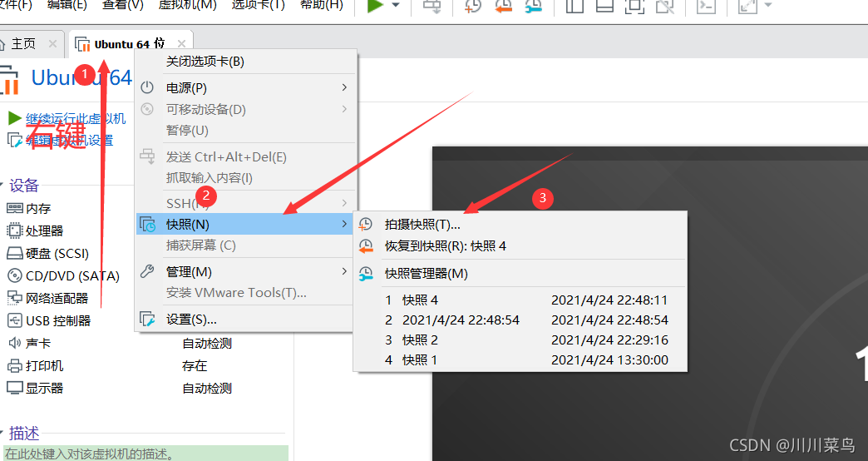
Task: Choose 安装 VMware Tools(T)... entry
Action: pos(244,293)
